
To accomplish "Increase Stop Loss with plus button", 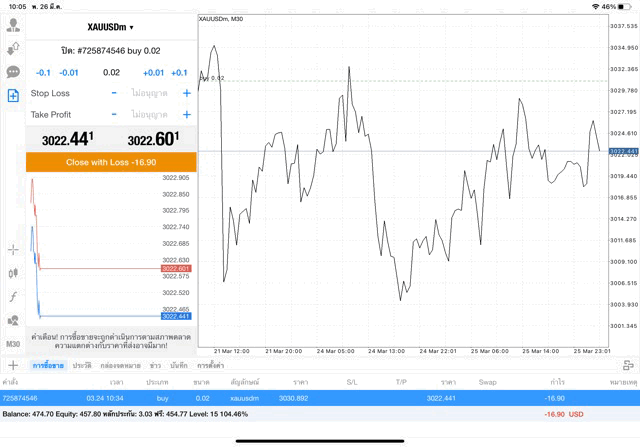I will coord(186,93).
